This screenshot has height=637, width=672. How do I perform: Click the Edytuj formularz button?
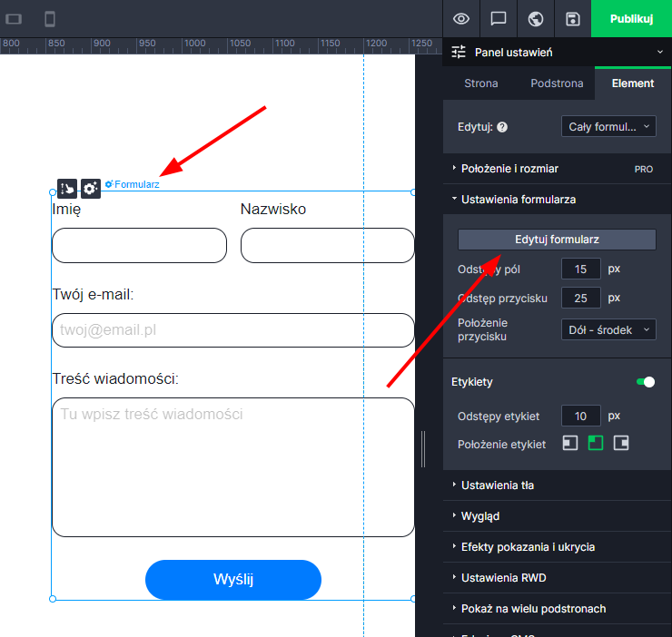(557, 240)
